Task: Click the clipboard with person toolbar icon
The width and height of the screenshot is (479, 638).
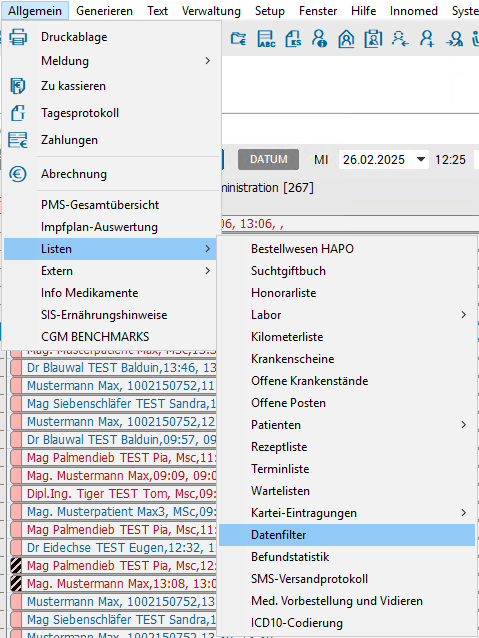Action: (x=373, y=39)
